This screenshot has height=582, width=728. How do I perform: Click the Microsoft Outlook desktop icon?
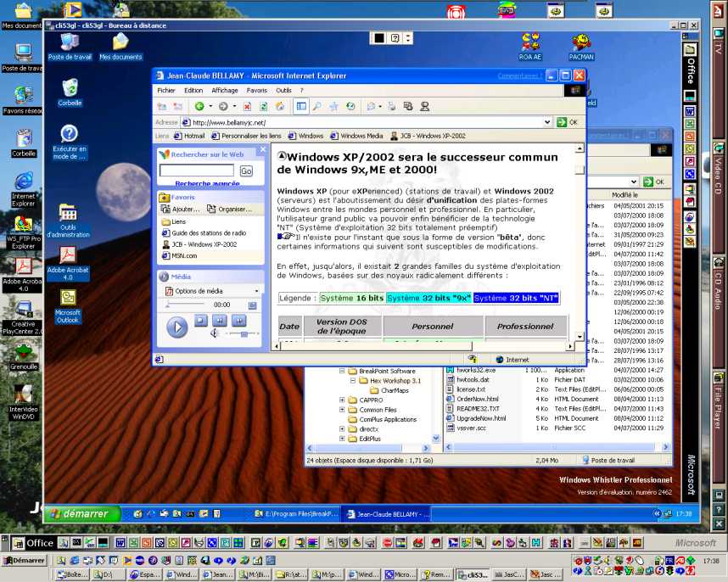coord(68,306)
